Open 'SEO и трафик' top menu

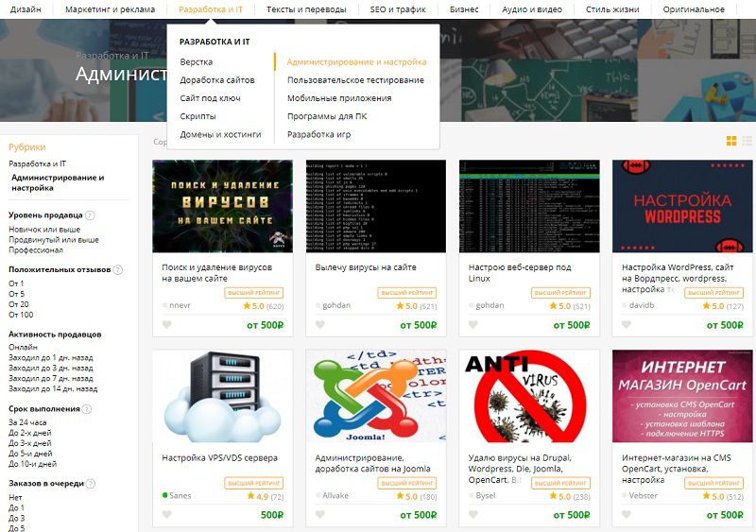(398, 9)
